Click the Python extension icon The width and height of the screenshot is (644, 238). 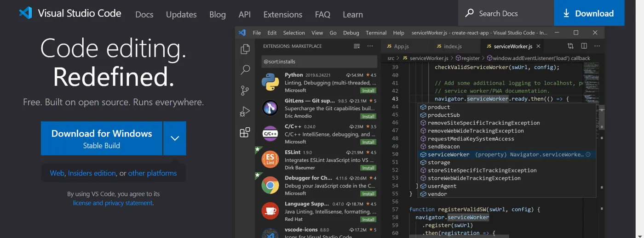[270, 83]
